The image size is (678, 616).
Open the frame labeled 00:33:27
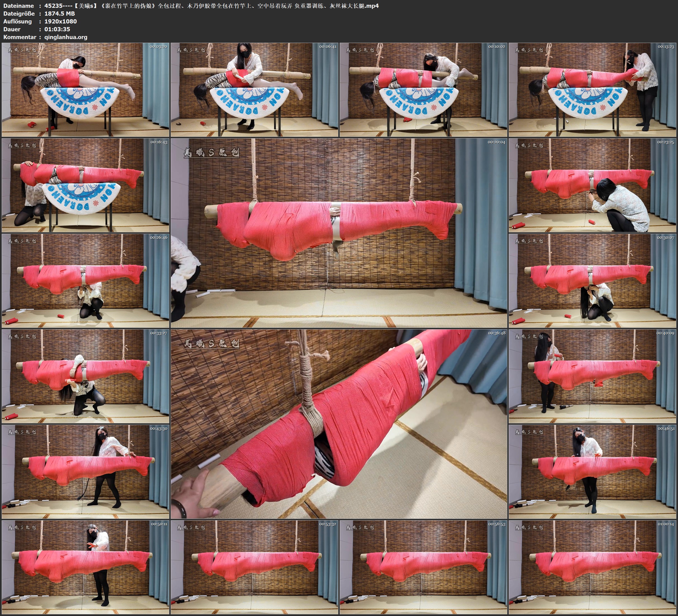(85, 376)
